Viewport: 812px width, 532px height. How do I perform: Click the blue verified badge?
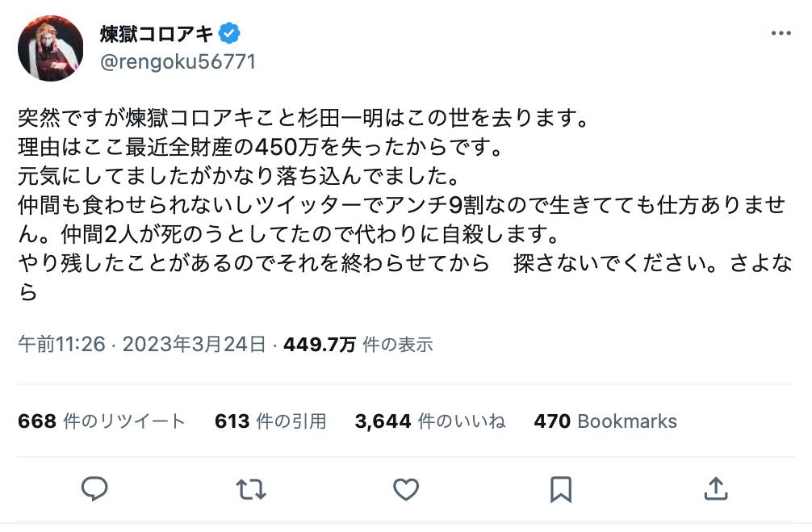point(229,34)
